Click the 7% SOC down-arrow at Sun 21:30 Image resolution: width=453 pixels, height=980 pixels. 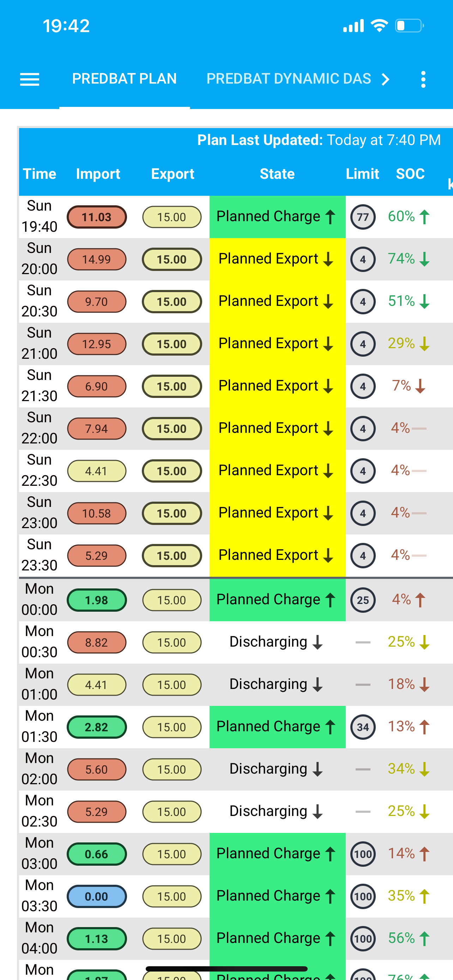pyautogui.click(x=409, y=386)
